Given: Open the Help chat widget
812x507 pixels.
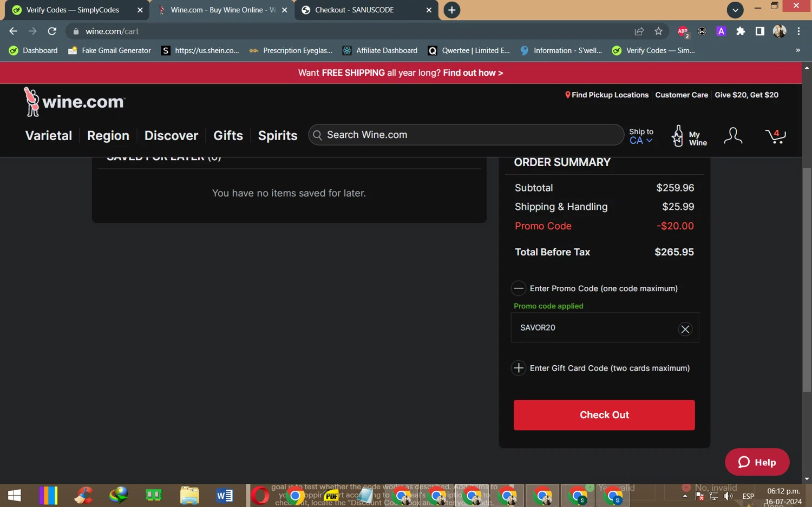Looking at the screenshot, I should 757,462.
